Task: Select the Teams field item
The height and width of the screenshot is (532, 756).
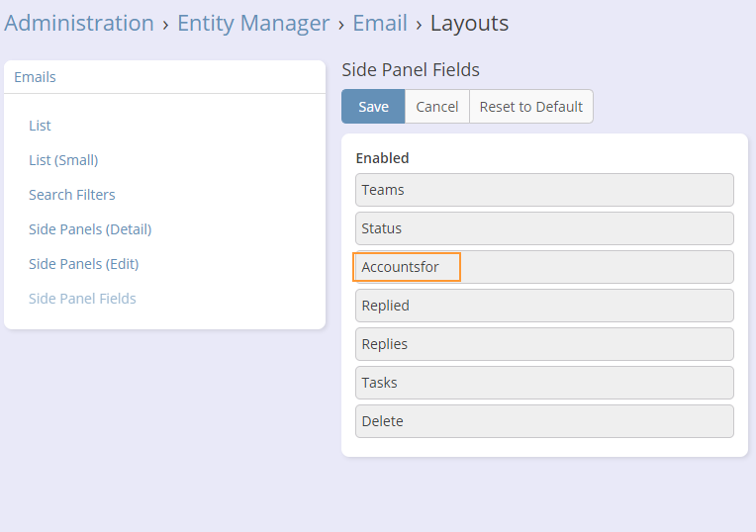Action: click(544, 190)
